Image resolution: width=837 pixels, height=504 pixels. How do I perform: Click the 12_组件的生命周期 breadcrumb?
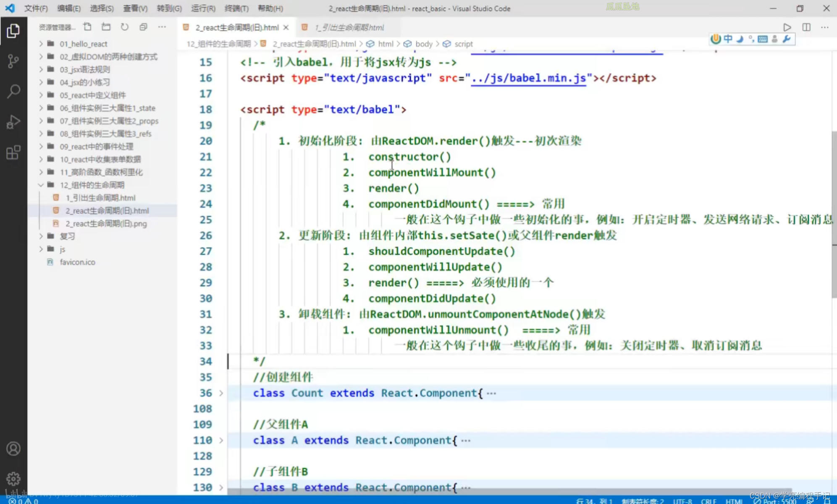218,44
